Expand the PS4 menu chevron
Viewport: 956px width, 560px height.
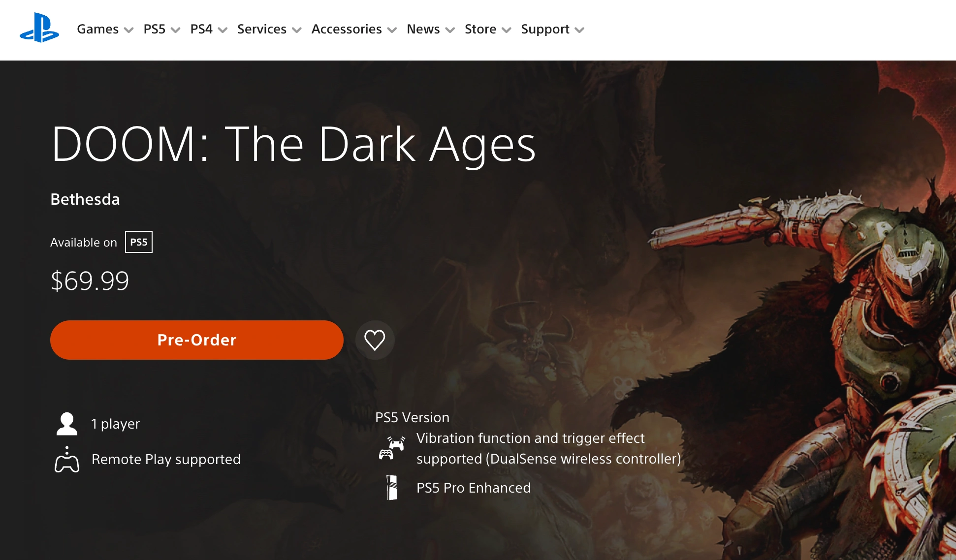pyautogui.click(x=223, y=30)
